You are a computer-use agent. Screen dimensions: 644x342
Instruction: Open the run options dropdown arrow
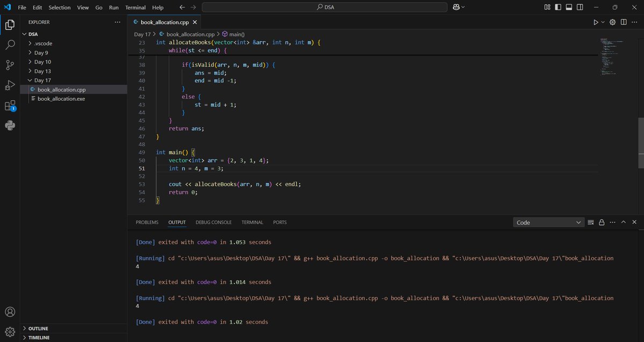(x=603, y=22)
